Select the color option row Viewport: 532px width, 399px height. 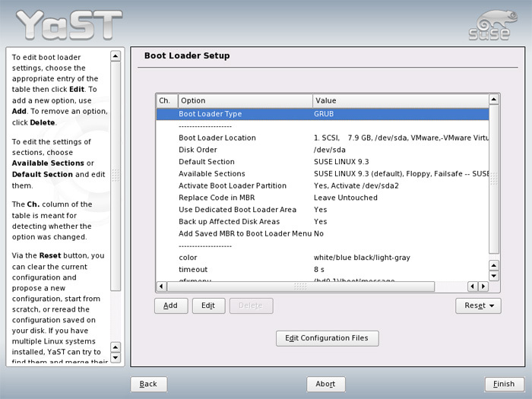click(x=322, y=258)
